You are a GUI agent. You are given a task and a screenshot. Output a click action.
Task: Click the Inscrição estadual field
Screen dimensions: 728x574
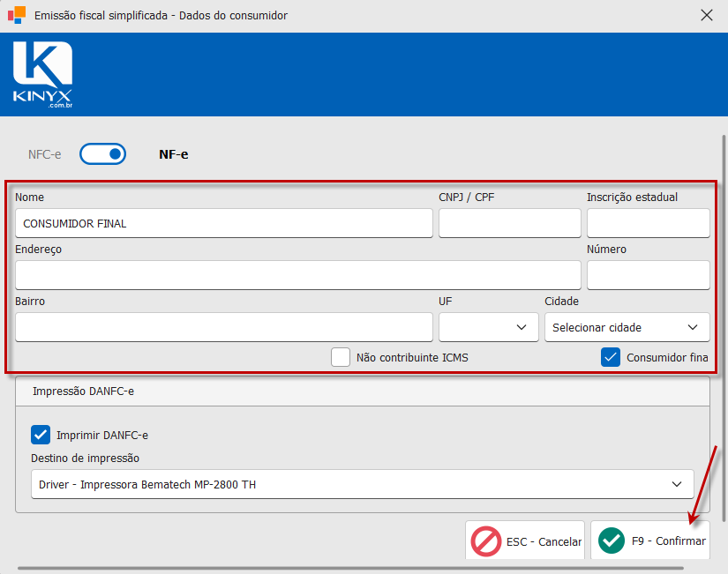tap(649, 223)
